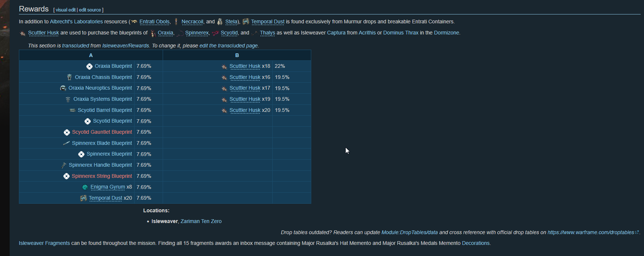Follow the Isleweaver/Rewards transcluded link
The image size is (644, 256).
(x=126, y=46)
